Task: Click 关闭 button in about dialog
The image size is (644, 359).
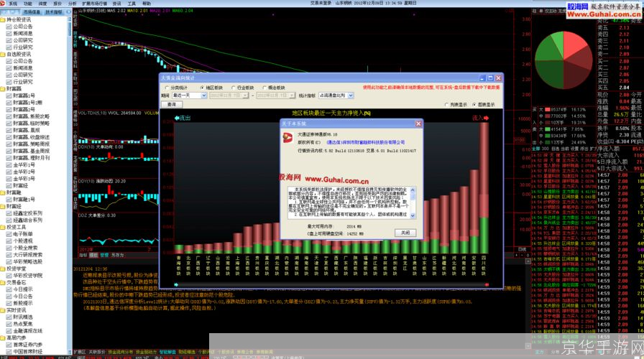Action: (x=405, y=233)
